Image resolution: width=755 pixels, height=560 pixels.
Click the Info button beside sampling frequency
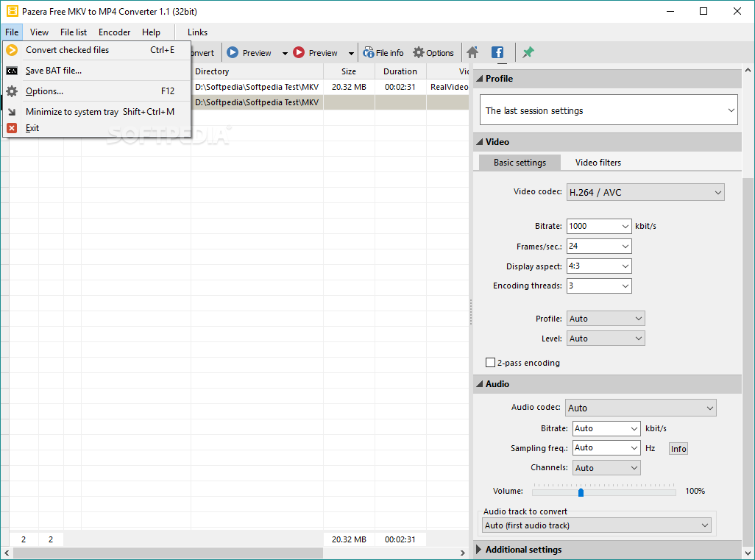coord(678,449)
